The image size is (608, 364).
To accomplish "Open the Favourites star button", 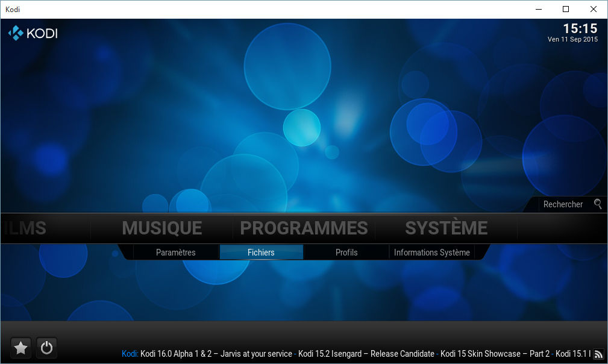I will click(x=20, y=348).
